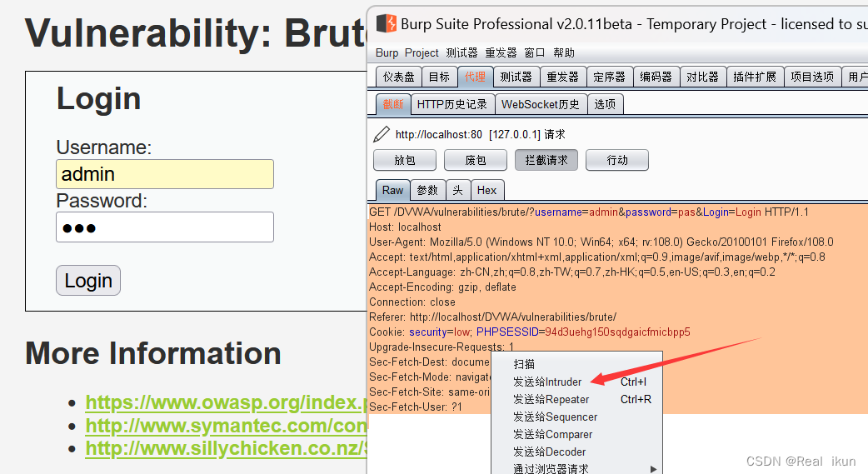Choose 发送给Sequencer from the context menu
This screenshot has height=474, width=868.
(x=576, y=417)
